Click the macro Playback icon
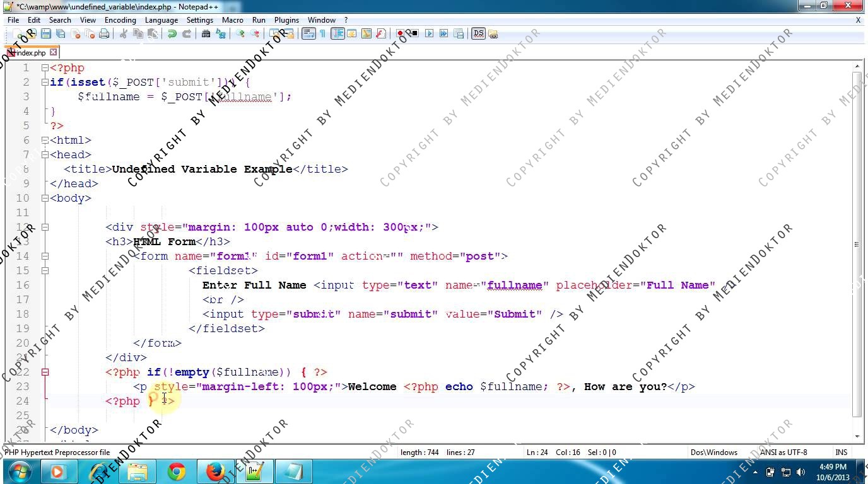The image size is (868, 484). [430, 34]
